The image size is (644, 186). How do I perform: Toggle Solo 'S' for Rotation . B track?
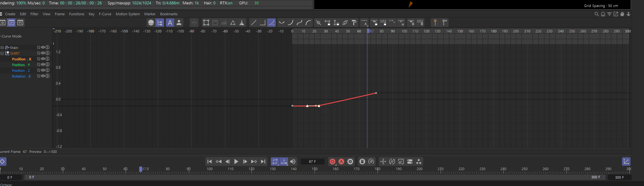click(x=48, y=76)
